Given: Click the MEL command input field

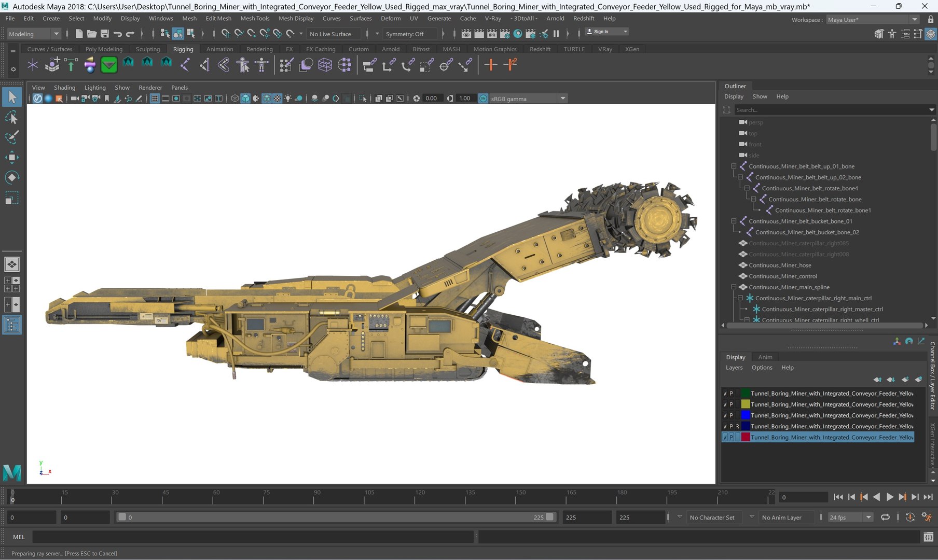Looking at the screenshot, I should point(253,537).
